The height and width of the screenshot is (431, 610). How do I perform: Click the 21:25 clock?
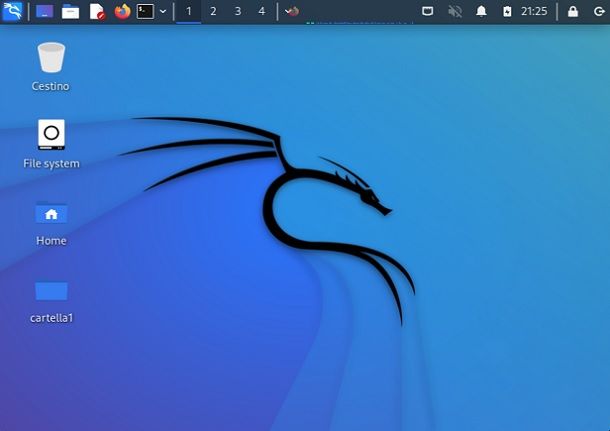coord(534,12)
